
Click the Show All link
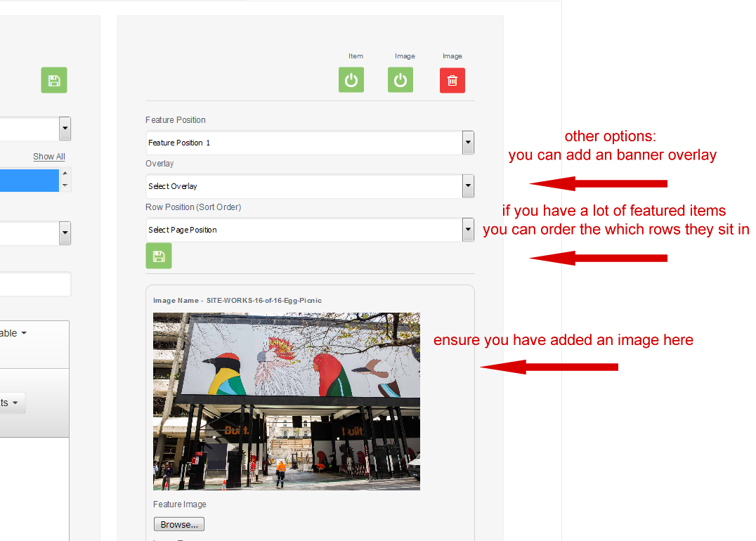pyautogui.click(x=48, y=157)
